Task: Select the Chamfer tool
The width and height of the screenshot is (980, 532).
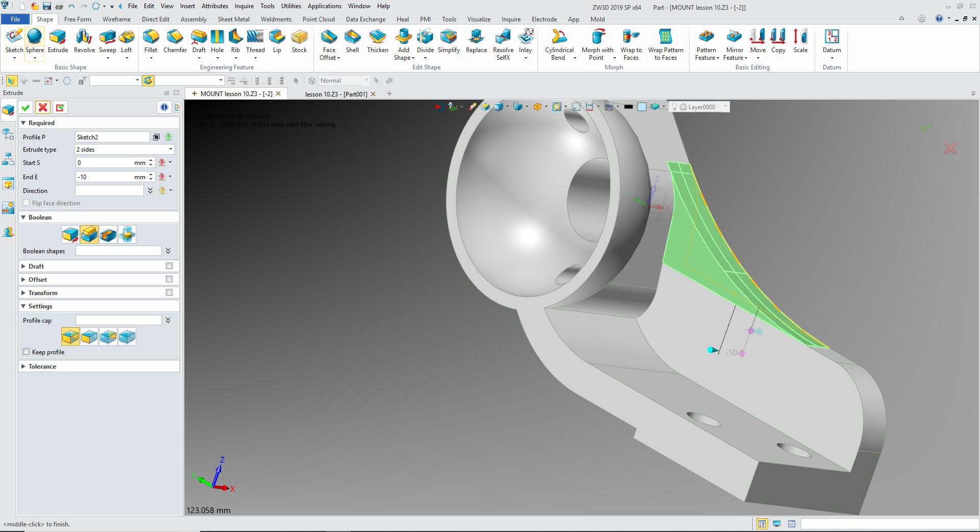Action: click(x=175, y=41)
